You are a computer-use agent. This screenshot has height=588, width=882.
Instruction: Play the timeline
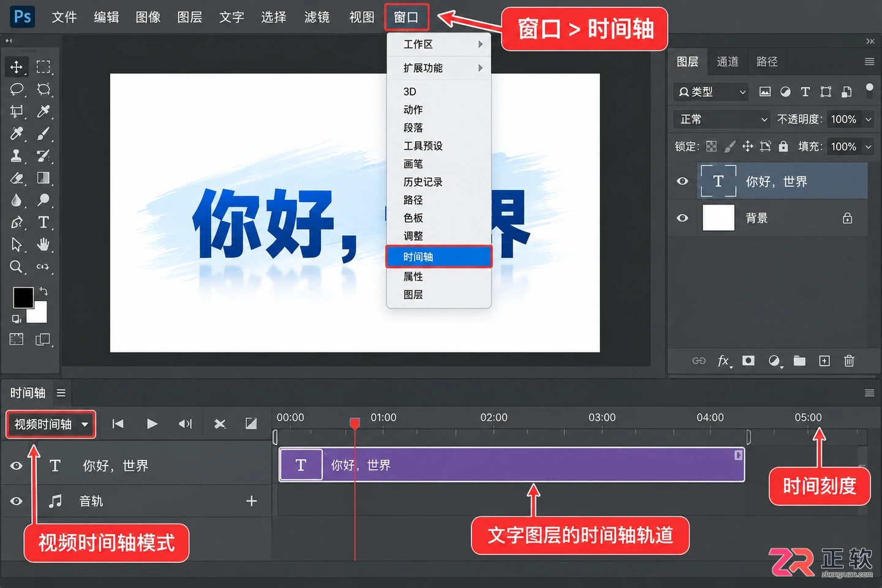(x=152, y=423)
